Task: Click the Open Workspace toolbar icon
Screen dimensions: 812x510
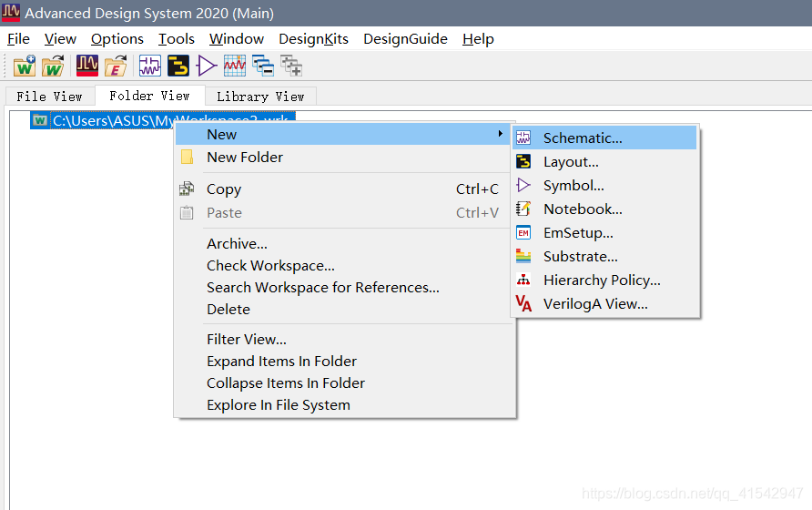Action: (x=53, y=66)
